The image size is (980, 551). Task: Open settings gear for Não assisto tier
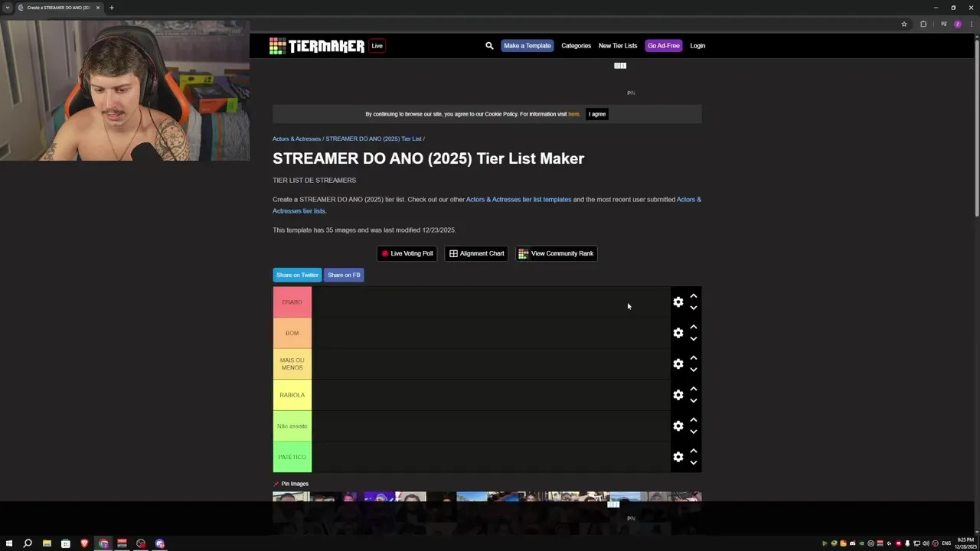[x=678, y=426]
